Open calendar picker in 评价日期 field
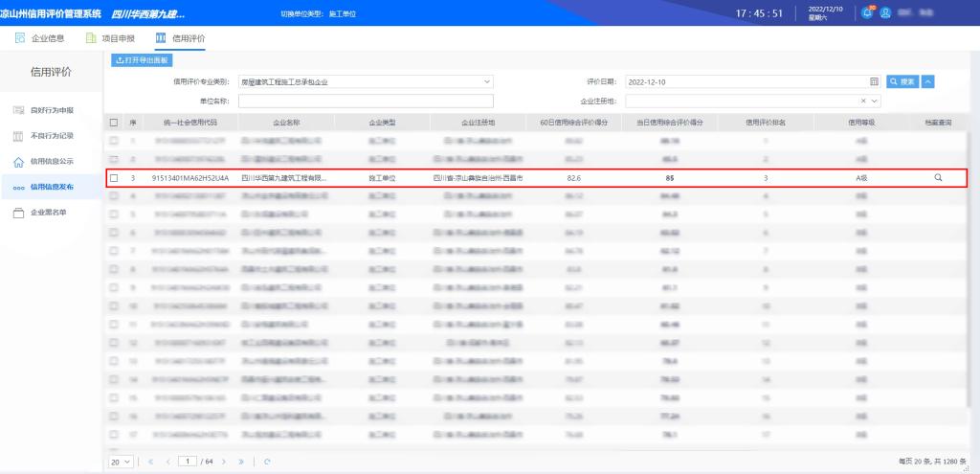The height and width of the screenshot is (474, 980). pos(874,82)
